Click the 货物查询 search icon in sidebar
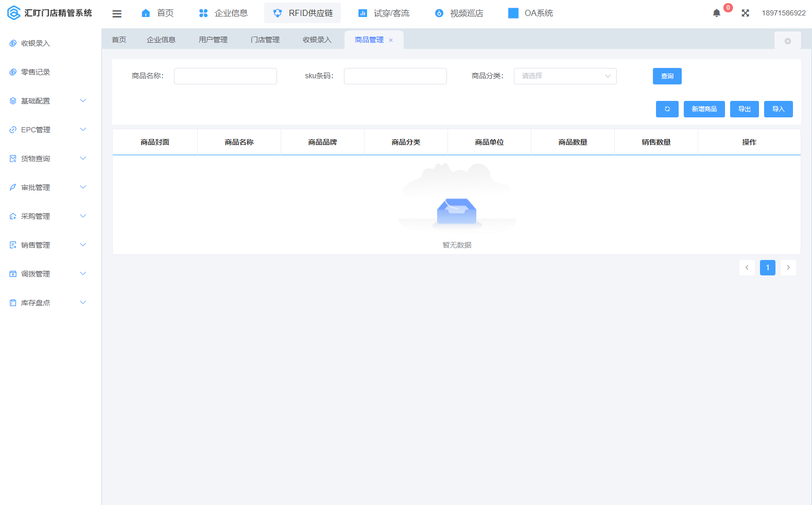Image resolution: width=812 pixels, height=505 pixels. (13, 159)
